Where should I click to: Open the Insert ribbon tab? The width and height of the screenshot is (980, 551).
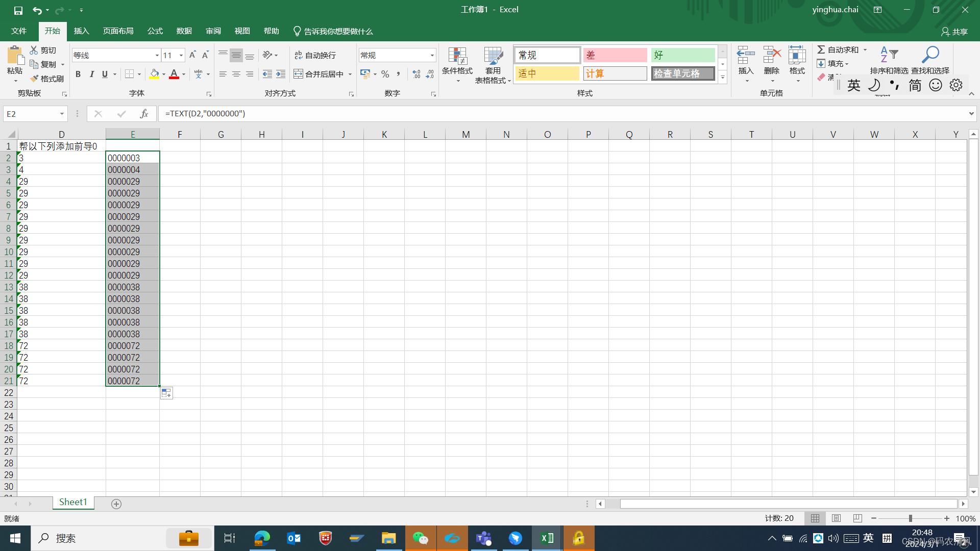point(81,31)
